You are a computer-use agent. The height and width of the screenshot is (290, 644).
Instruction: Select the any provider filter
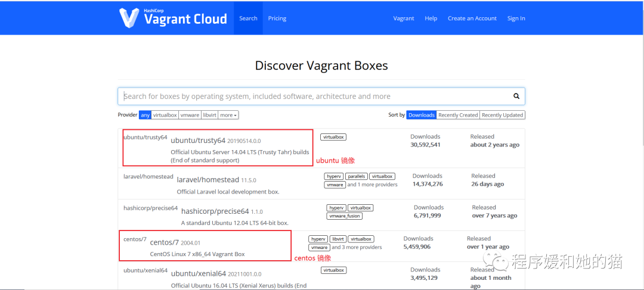coord(145,116)
